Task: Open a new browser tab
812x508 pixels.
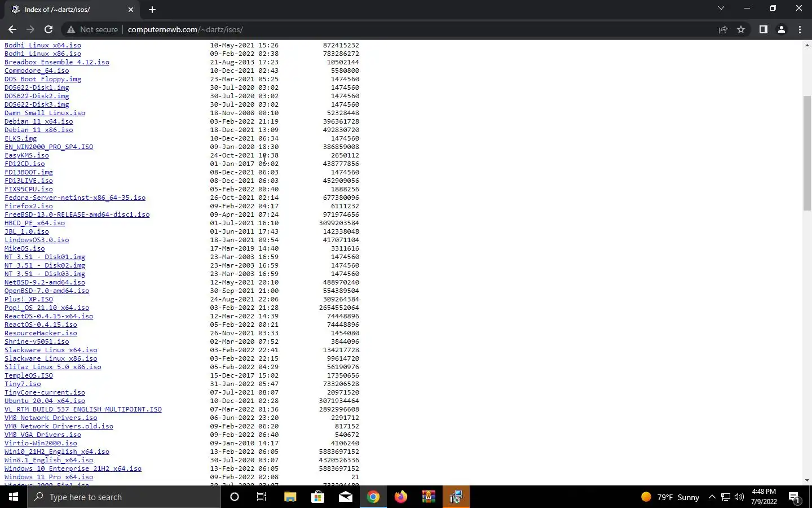Action: [x=152, y=10]
